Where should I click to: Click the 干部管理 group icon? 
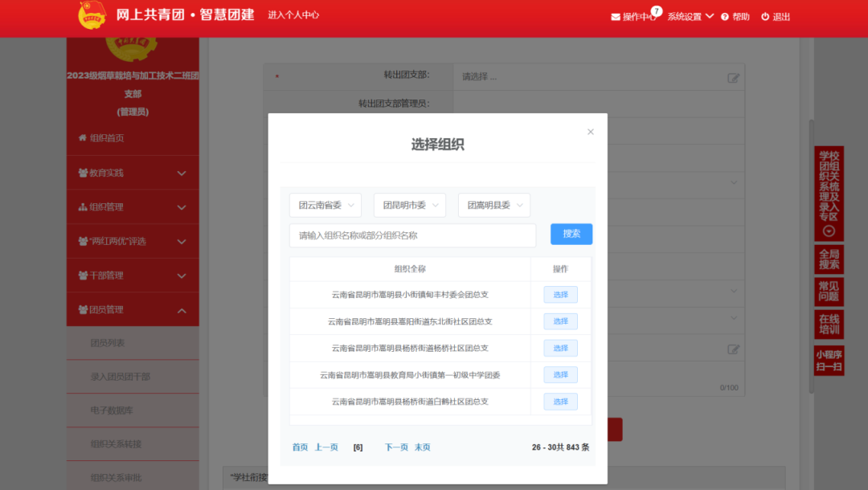pos(83,276)
